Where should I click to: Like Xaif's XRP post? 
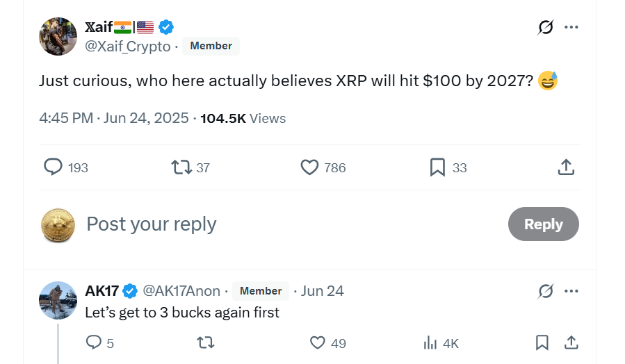pyautogui.click(x=309, y=167)
